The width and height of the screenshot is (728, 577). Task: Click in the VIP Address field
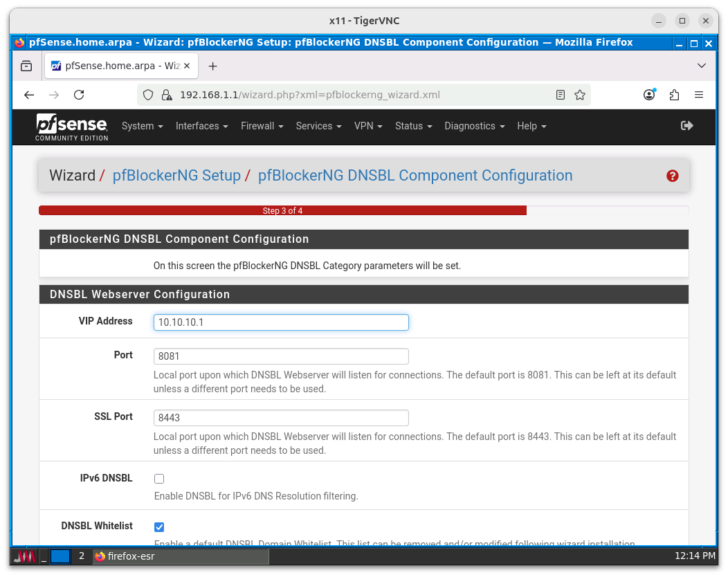pyautogui.click(x=281, y=322)
